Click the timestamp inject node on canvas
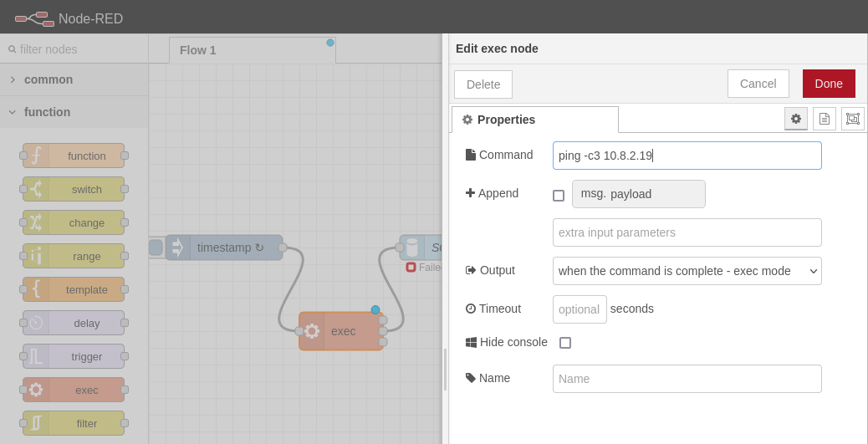 [x=224, y=248]
